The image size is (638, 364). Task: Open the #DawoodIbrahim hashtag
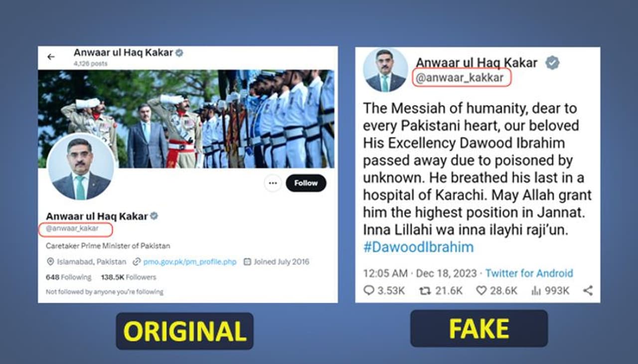[418, 247]
